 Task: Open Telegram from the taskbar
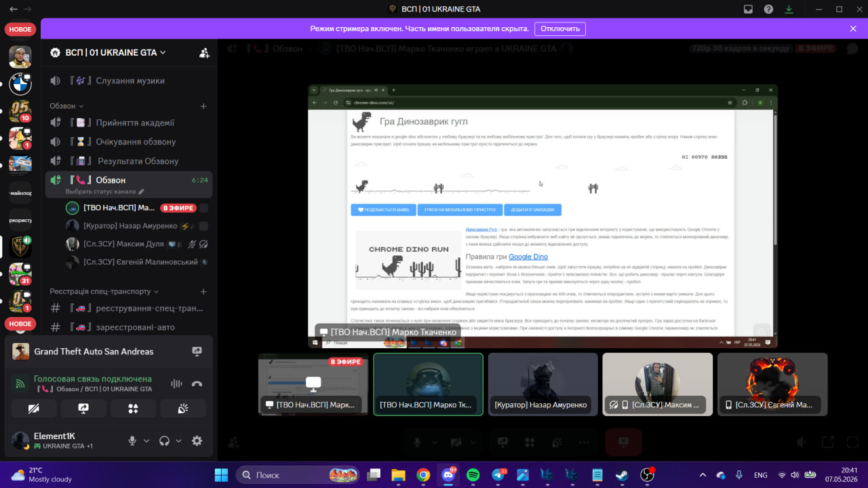(x=498, y=474)
